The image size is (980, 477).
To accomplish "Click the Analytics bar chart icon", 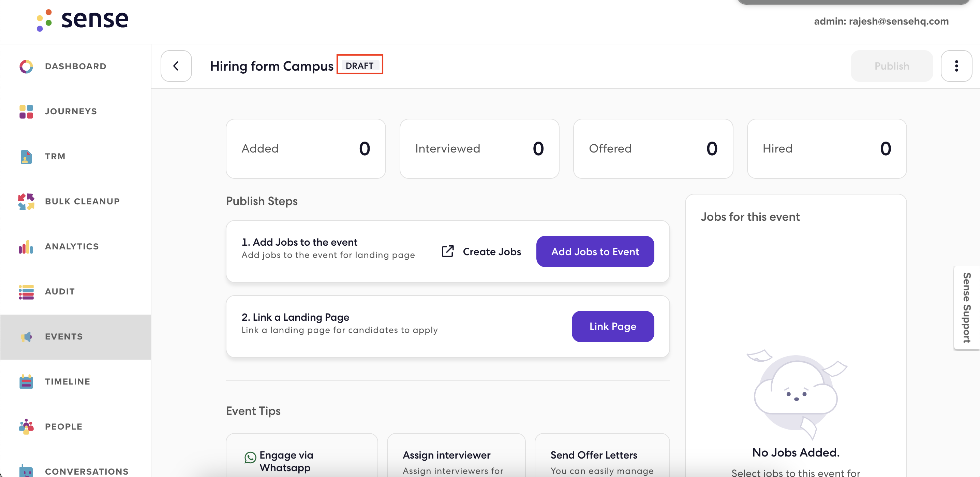I will 26,247.
